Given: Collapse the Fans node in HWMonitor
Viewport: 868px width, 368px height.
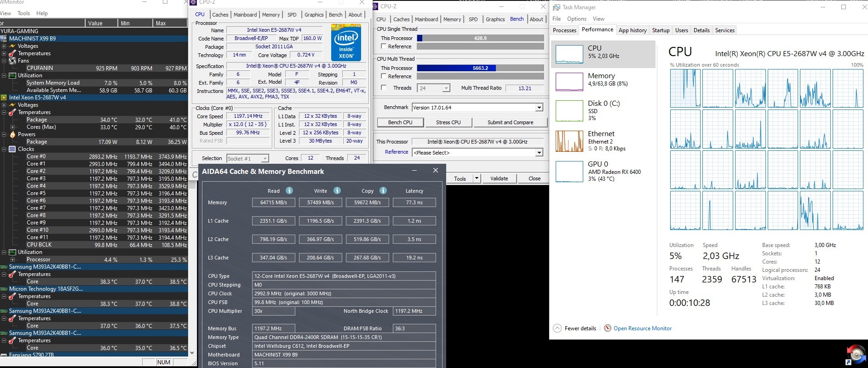Looking at the screenshot, I should click(x=4, y=61).
